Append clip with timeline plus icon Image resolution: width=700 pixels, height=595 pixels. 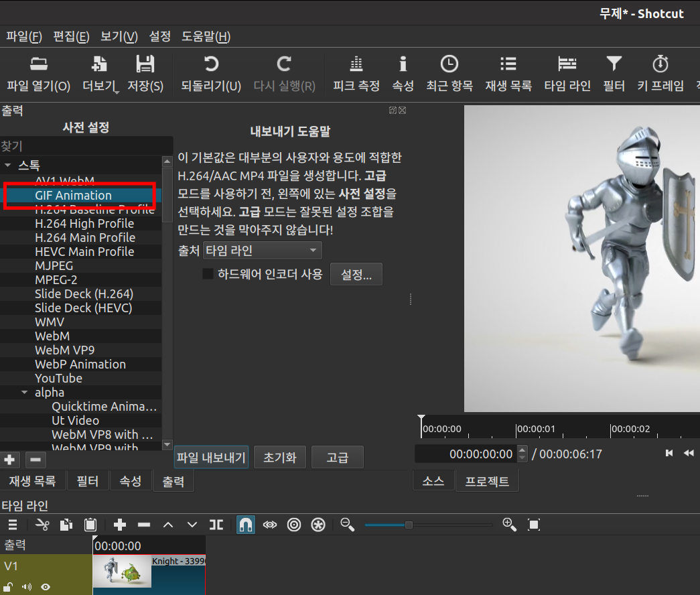tap(120, 525)
